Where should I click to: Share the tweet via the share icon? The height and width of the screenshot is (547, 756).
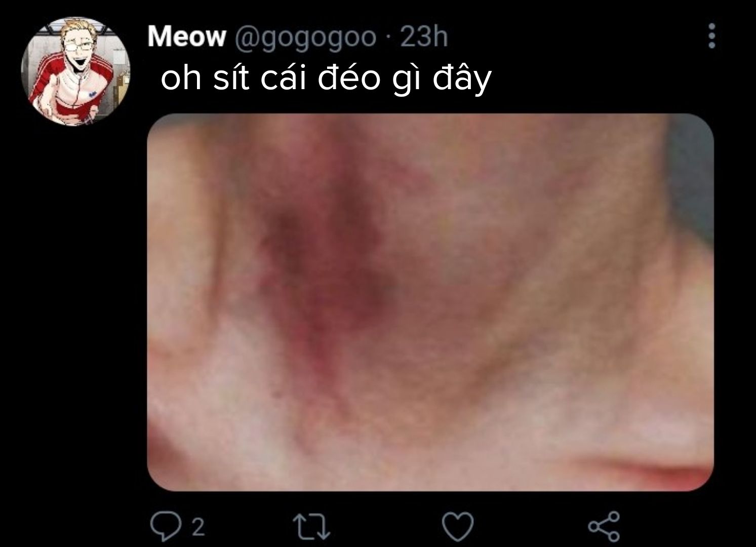604,527
